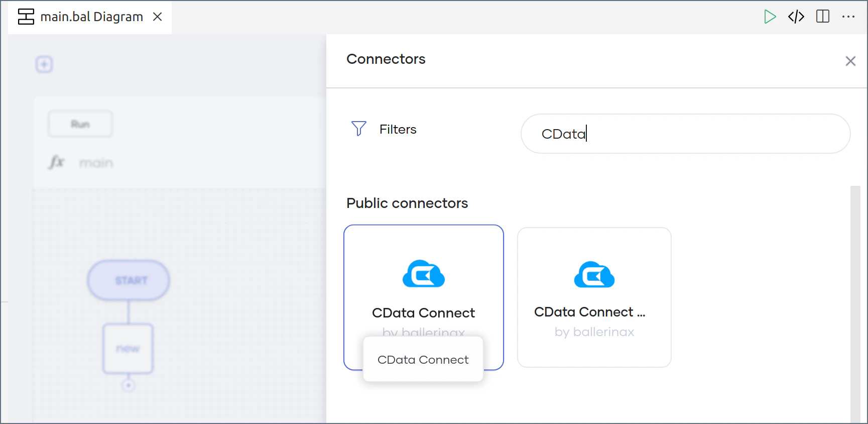Click the Filters label
Screen dimensions: 868x424
pos(398,130)
